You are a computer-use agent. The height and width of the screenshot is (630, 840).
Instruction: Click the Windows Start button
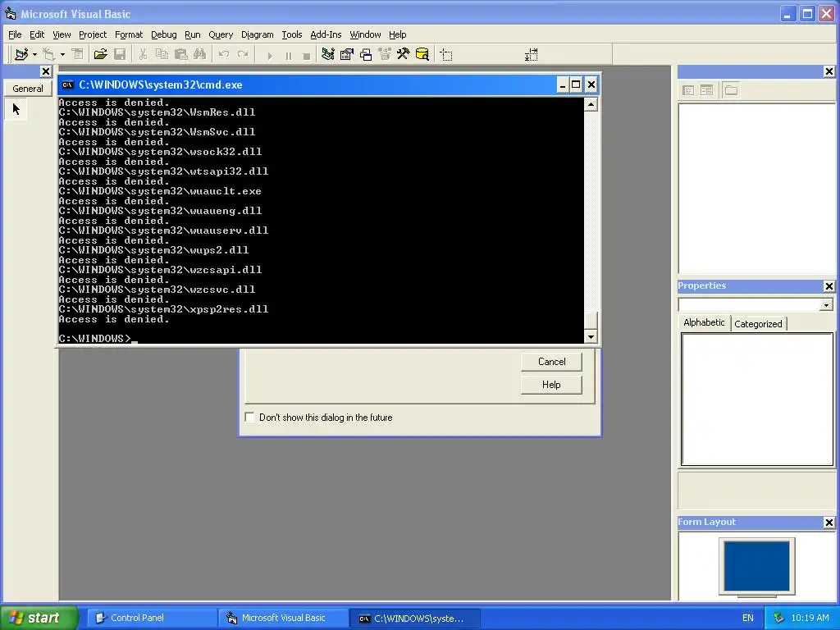point(39,618)
